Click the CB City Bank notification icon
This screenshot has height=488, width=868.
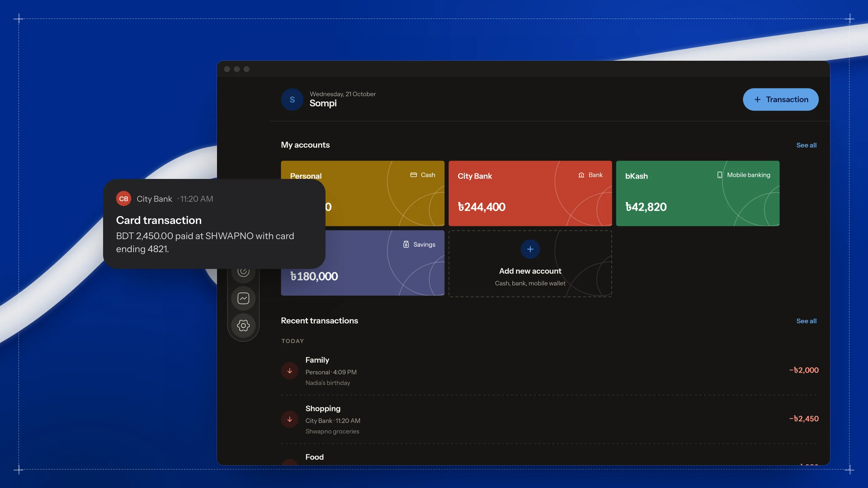123,199
